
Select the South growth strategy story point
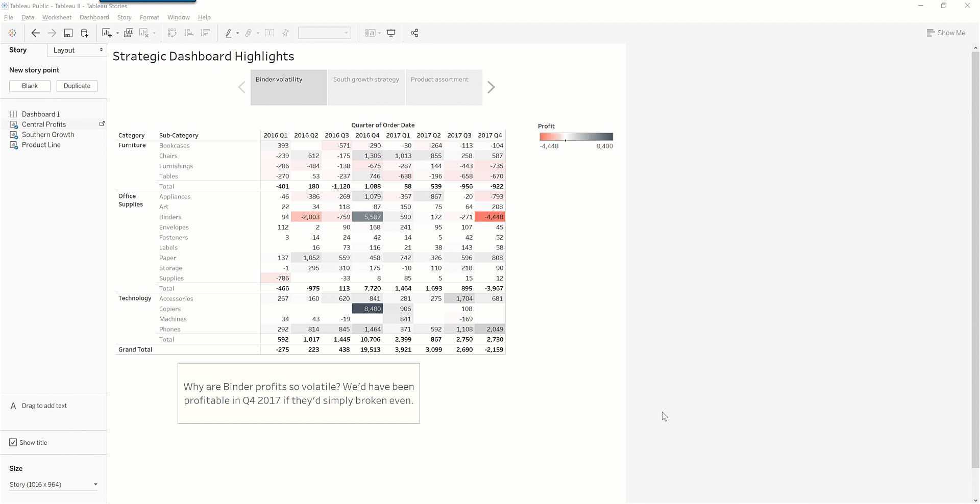pyautogui.click(x=366, y=87)
